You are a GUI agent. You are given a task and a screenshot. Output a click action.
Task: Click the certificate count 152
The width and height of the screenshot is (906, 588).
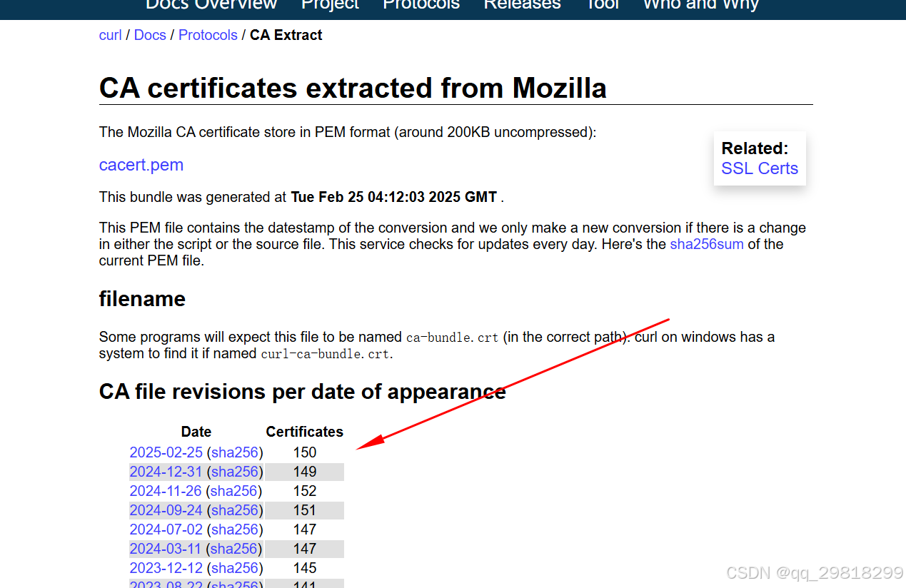305,491
